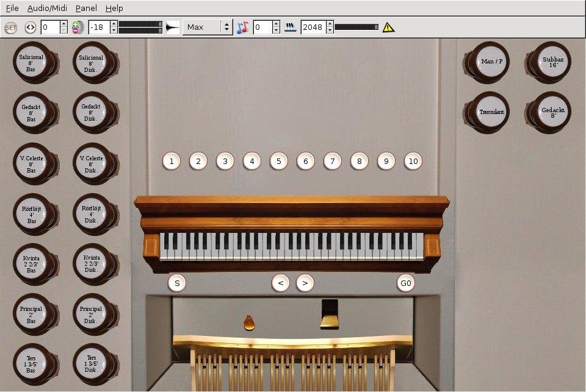Click the memory level arrows icon

(31, 27)
